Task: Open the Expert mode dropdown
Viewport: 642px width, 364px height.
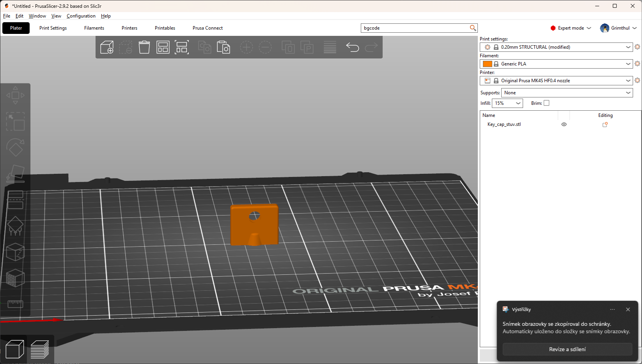Action: 571,28
